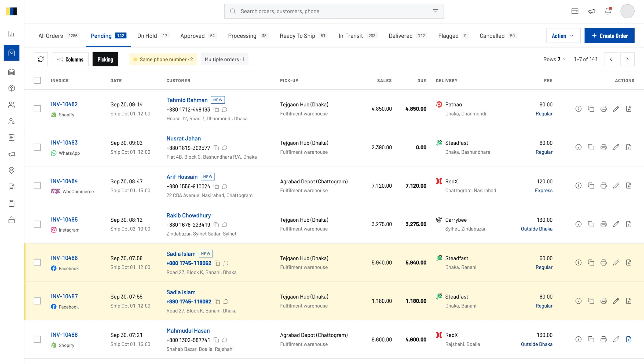Open the box package icon in the sidebar

(12, 88)
